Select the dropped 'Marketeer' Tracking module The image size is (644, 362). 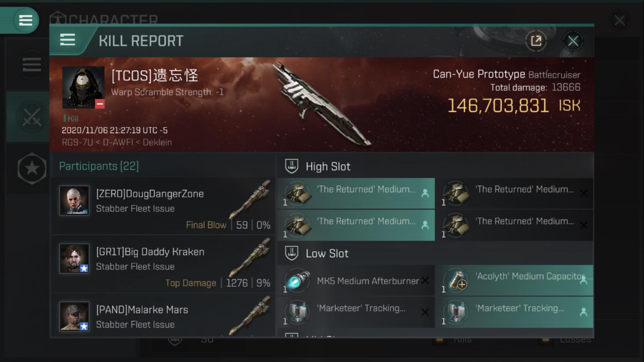(514, 312)
